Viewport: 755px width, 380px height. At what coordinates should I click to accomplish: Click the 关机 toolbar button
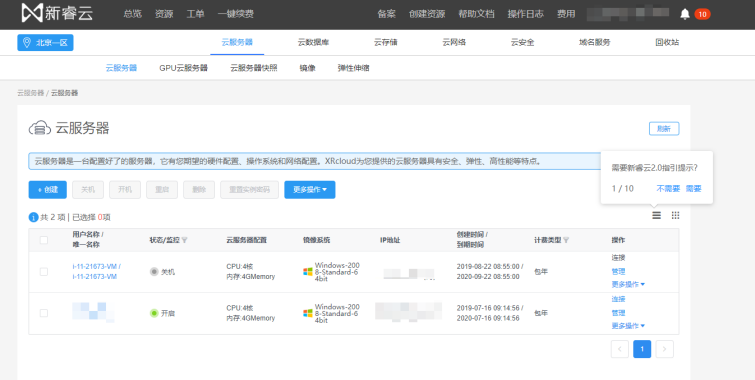[88, 190]
